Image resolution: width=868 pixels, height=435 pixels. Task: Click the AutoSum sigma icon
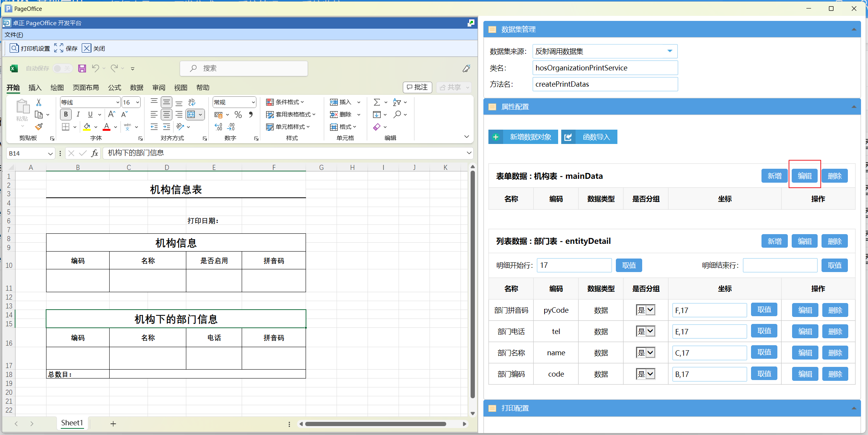376,102
